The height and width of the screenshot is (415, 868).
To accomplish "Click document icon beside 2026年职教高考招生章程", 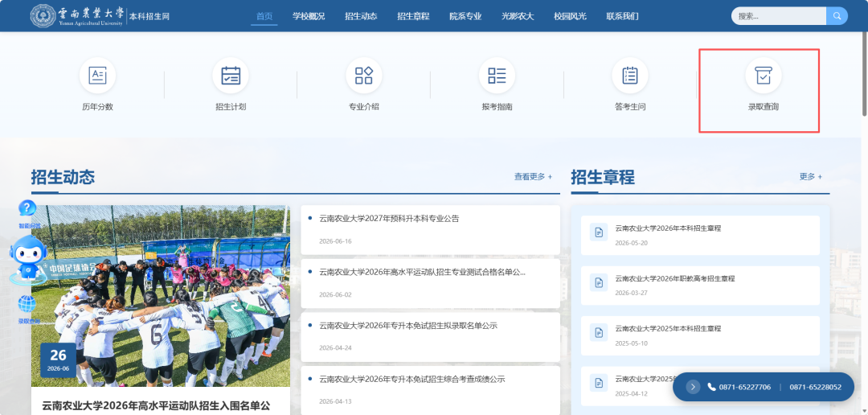I will [x=599, y=282].
